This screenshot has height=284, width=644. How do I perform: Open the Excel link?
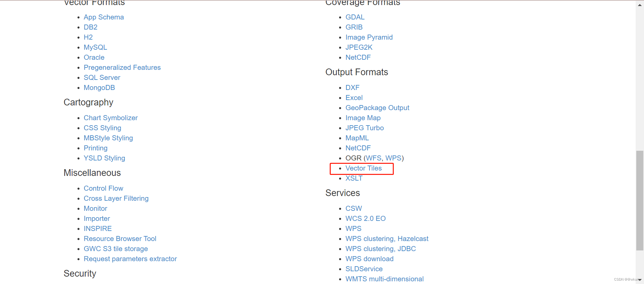(x=354, y=98)
